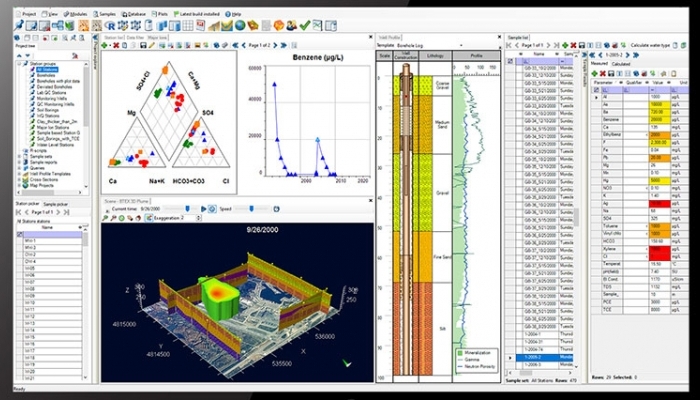The width and height of the screenshot is (700, 400).
Task: Open the Value column filter dropdown
Action: coord(669,83)
